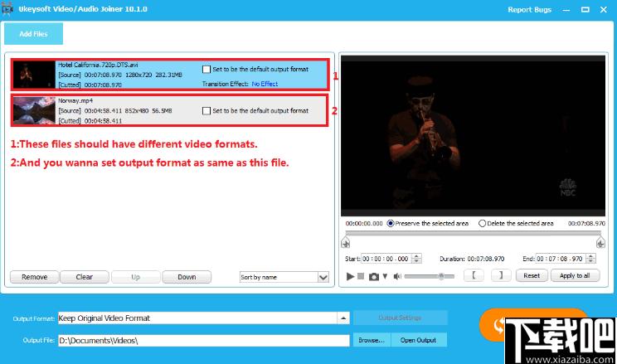Select Delete the selected area option
Image resolution: width=617 pixels, height=364 pixels.
pos(482,223)
